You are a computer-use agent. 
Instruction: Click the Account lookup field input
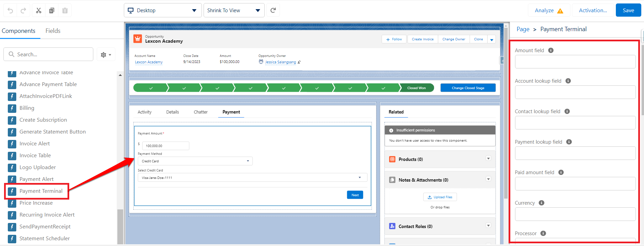575,92
